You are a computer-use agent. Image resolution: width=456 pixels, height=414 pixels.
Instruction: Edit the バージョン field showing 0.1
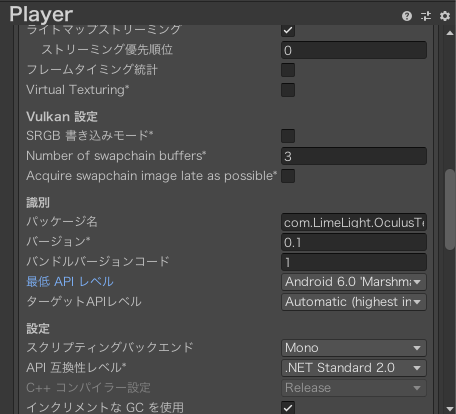point(354,242)
